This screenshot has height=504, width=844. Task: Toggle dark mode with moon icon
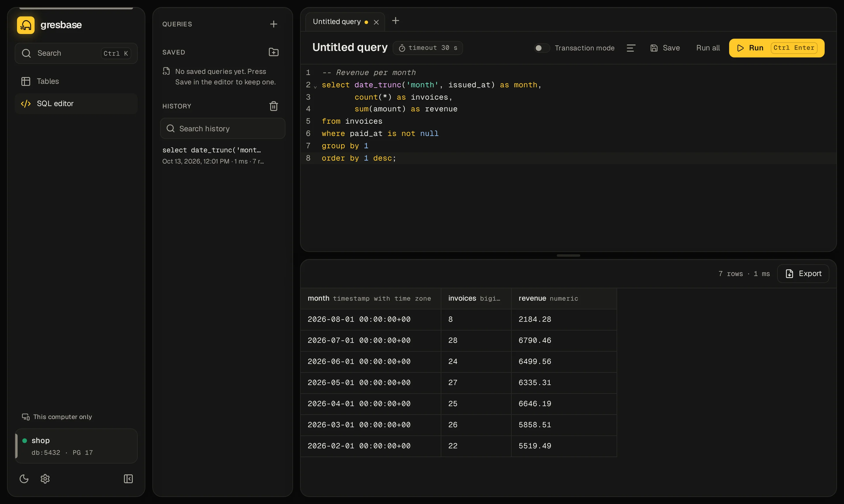(x=24, y=479)
